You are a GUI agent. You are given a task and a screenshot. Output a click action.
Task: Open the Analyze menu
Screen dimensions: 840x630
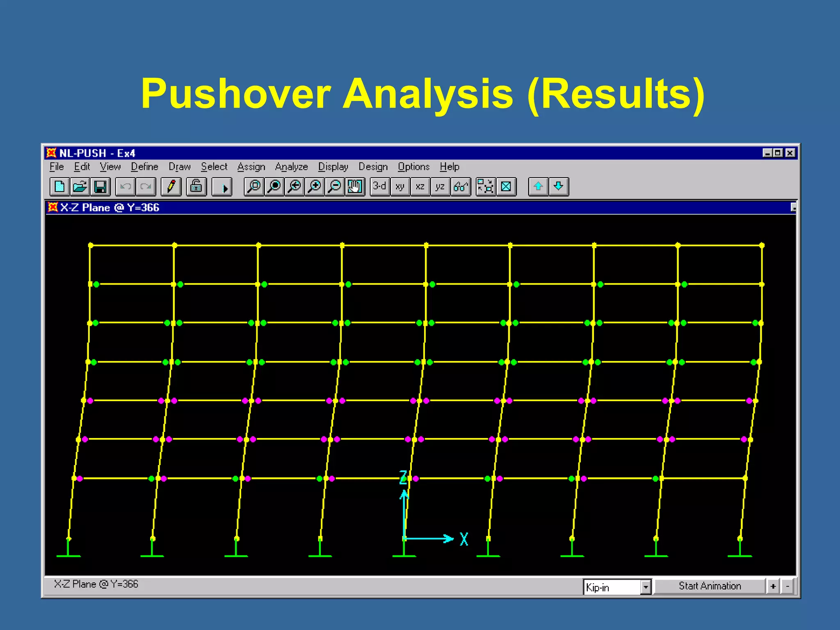tap(291, 167)
